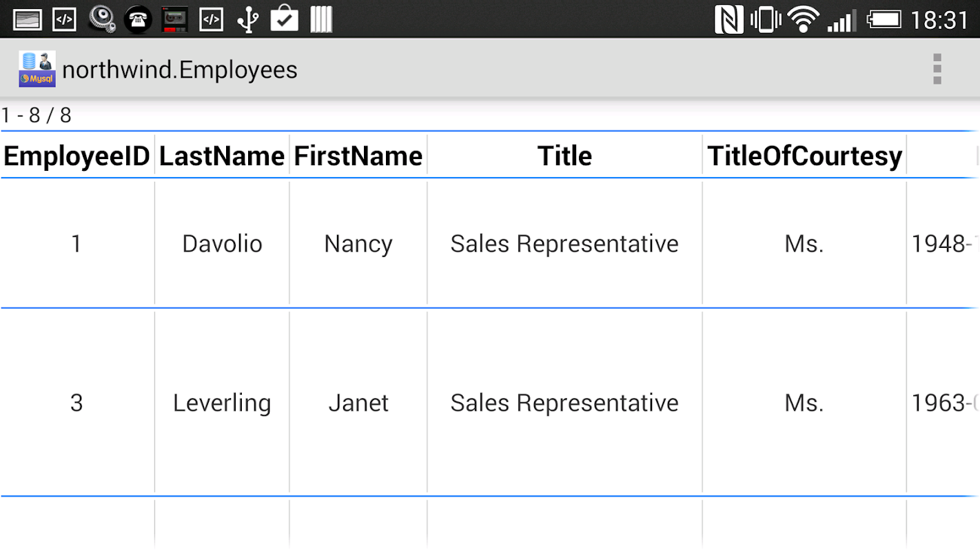Image resolution: width=980 pixels, height=551 pixels.
Task: Tap the Title column header
Action: [564, 156]
